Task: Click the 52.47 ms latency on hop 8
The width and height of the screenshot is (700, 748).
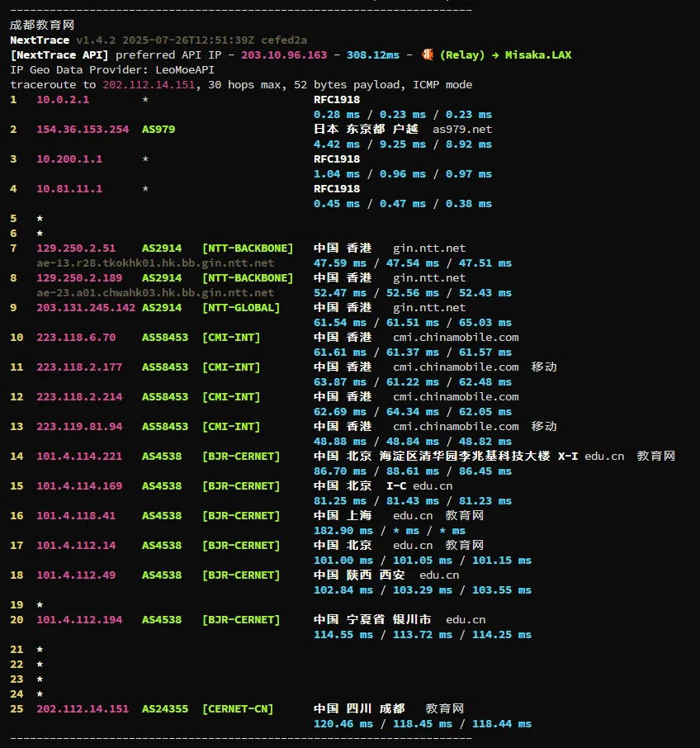Action: 340,292
